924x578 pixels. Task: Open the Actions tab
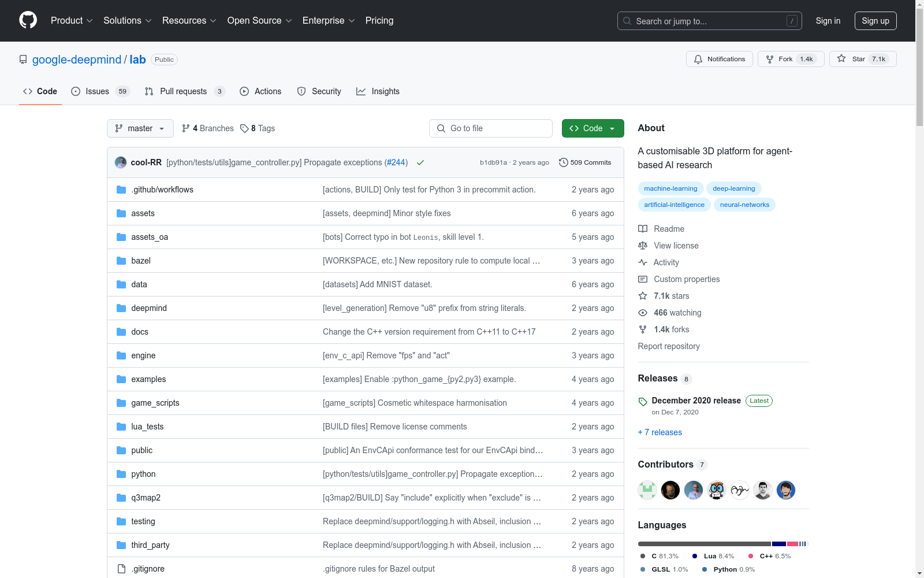(x=260, y=91)
